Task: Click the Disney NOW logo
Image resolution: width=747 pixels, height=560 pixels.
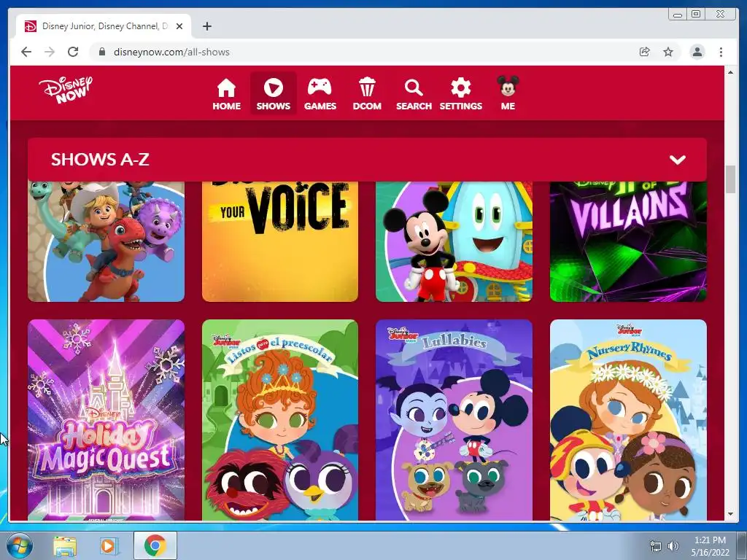Action: click(66, 90)
